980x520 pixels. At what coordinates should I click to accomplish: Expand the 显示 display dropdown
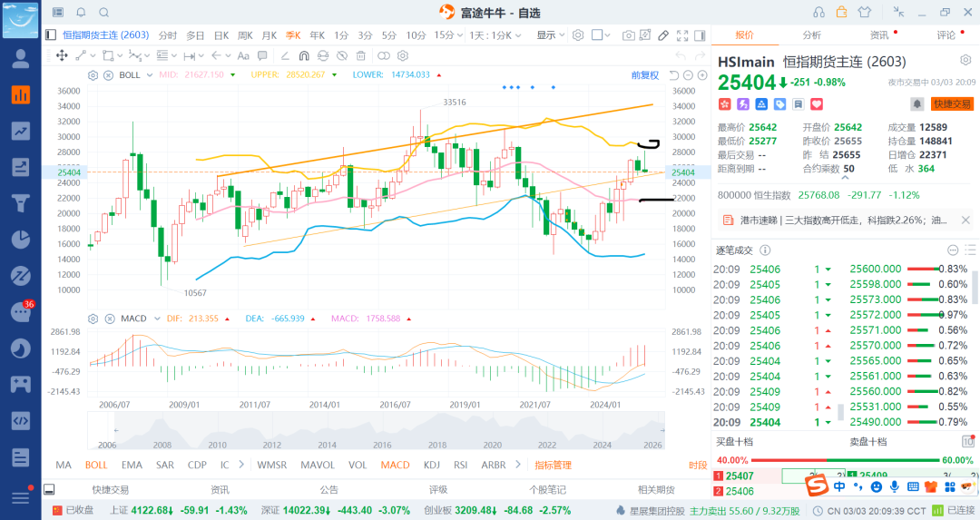(550, 35)
